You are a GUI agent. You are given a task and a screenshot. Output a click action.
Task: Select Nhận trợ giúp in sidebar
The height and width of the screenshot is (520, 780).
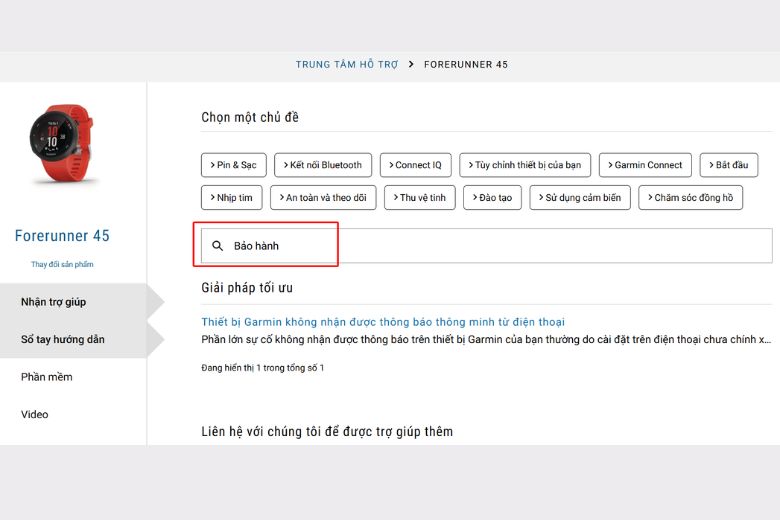tap(73, 302)
